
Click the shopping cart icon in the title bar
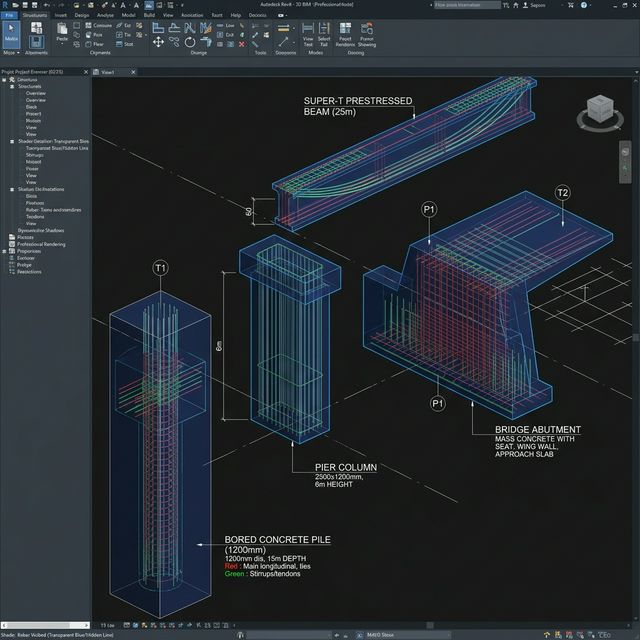pos(571,5)
